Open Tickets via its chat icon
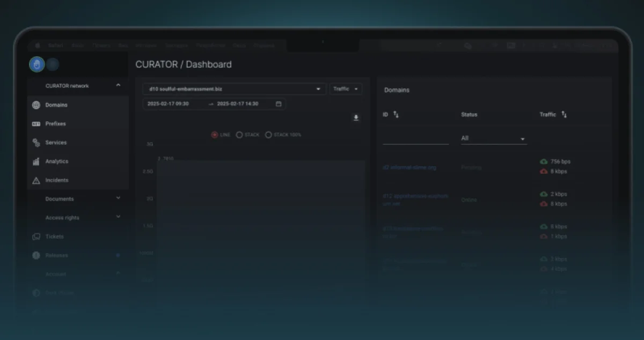Viewport: 644px width, 340px height. [x=36, y=236]
